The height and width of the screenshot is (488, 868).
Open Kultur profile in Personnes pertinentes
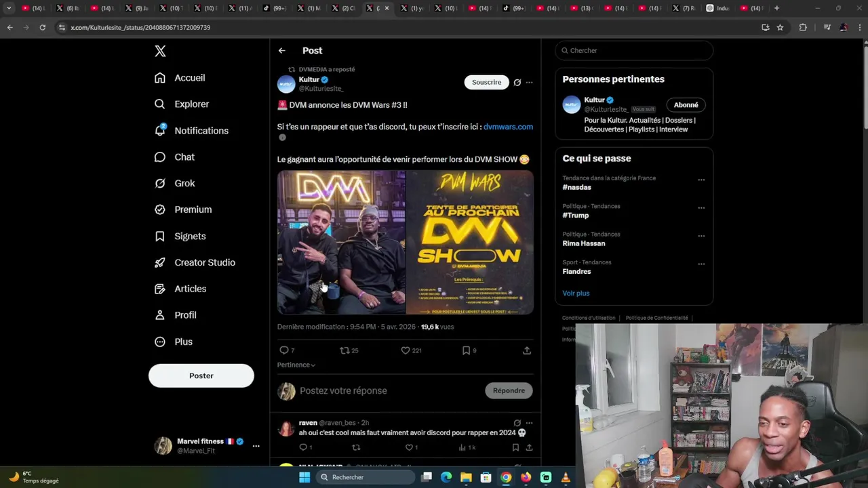point(595,100)
